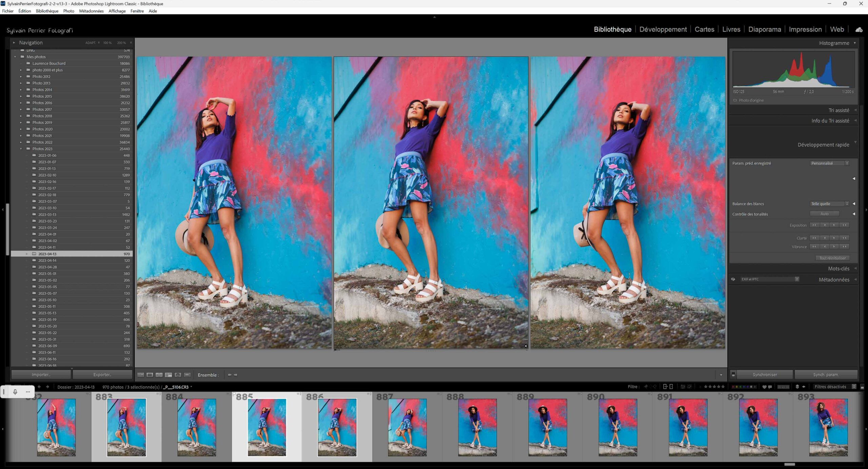Expand the Photos 2022 folder

pyautogui.click(x=21, y=142)
